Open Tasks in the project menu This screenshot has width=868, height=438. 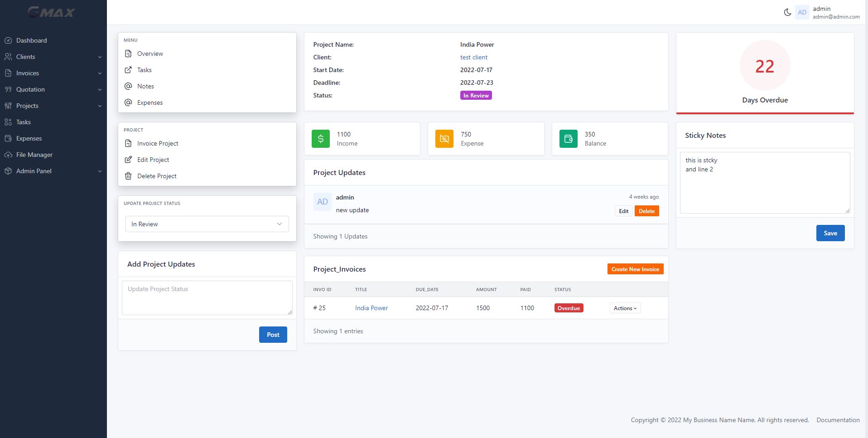click(145, 70)
